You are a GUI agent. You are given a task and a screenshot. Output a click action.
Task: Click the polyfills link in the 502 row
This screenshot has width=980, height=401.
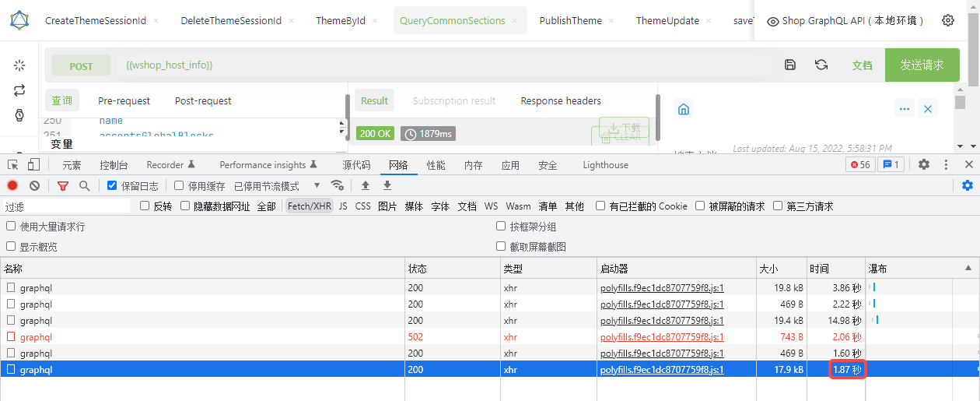[x=662, y=337]
